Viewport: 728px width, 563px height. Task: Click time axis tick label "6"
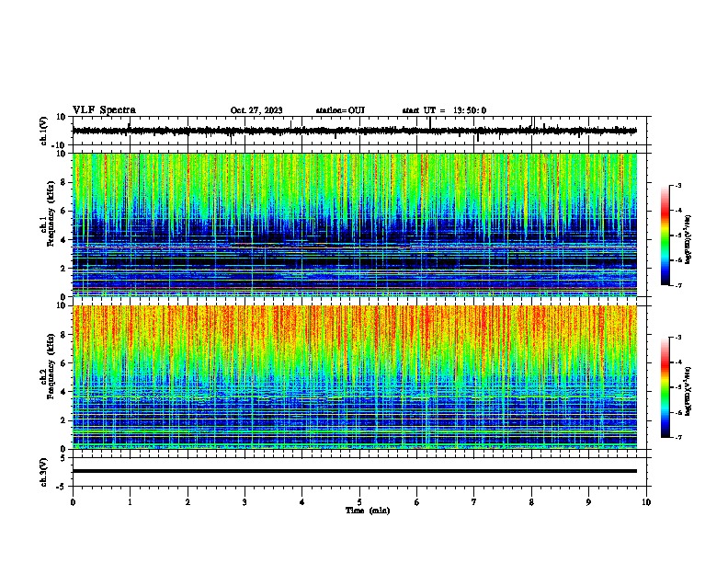click(417, 502)
